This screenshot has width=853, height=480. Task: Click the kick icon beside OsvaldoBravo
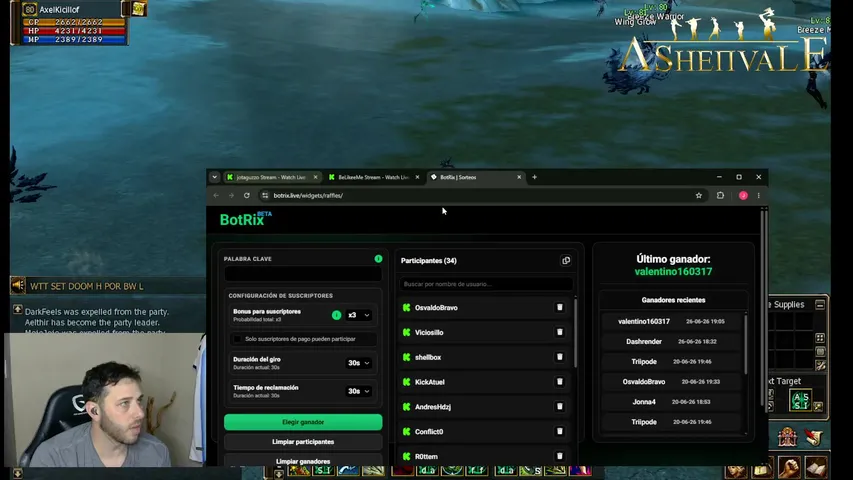coord(406,307)
